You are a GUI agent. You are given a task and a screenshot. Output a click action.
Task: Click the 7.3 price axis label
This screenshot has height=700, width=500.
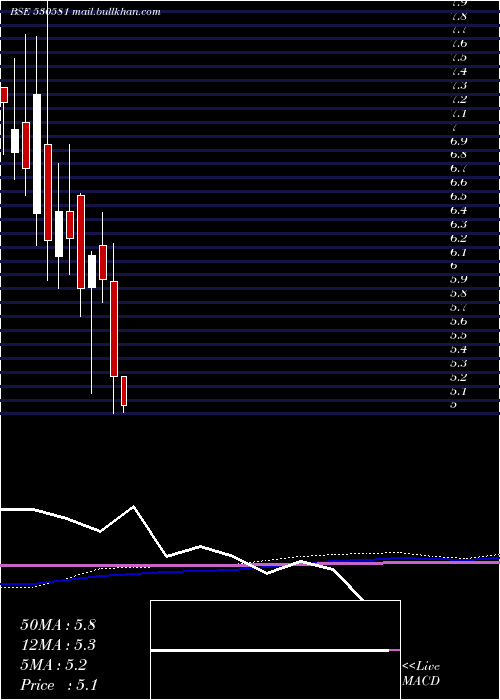[x=459, y=85]
